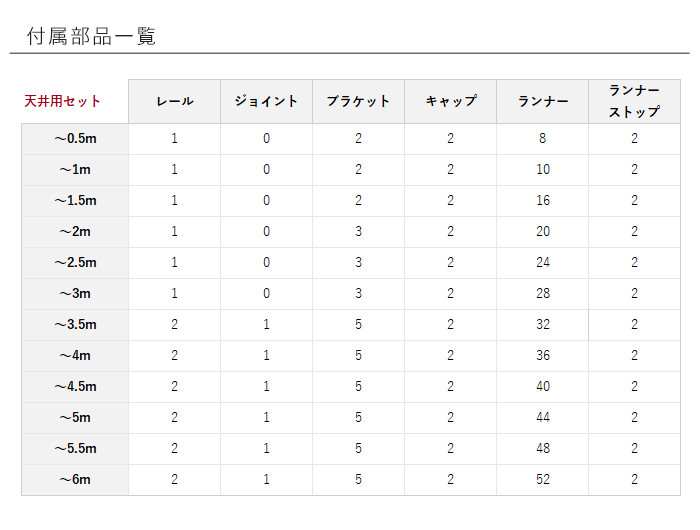Click runner count 44 in ～5m row
The image size is (700, 530).
(542, 418)
